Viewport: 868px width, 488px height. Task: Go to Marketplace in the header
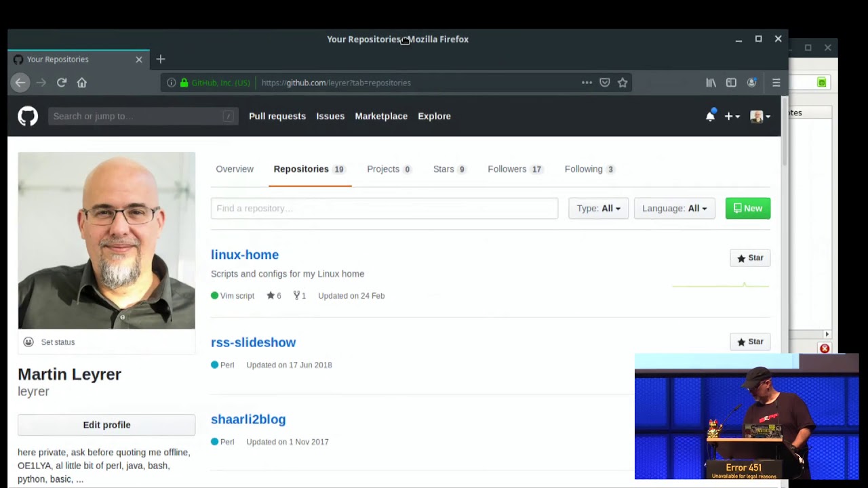(381, 116)
